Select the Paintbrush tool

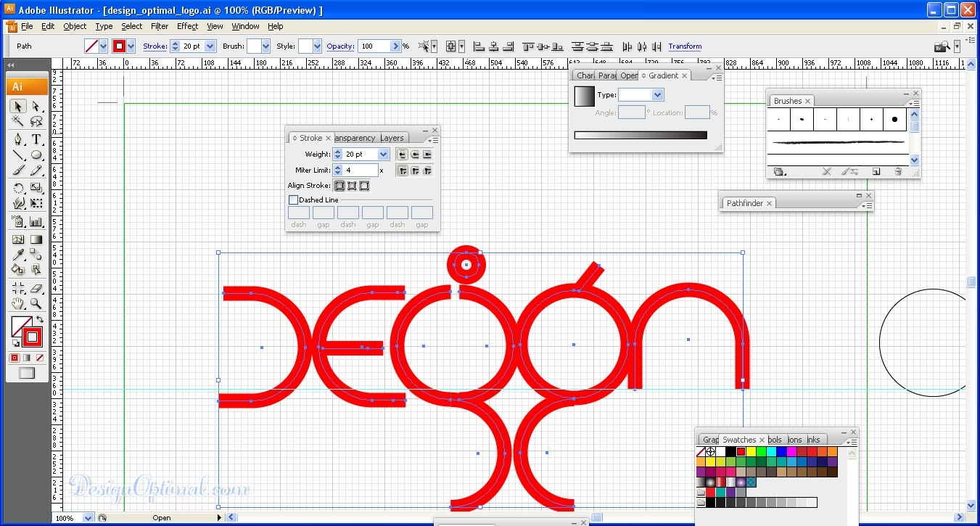point(18,170)
